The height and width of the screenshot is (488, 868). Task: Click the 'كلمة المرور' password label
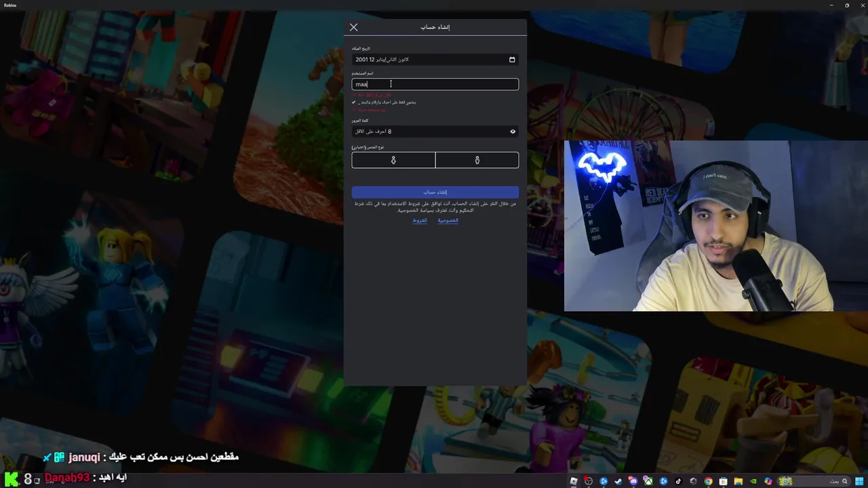pyautogui.click(x=360, y=121)
